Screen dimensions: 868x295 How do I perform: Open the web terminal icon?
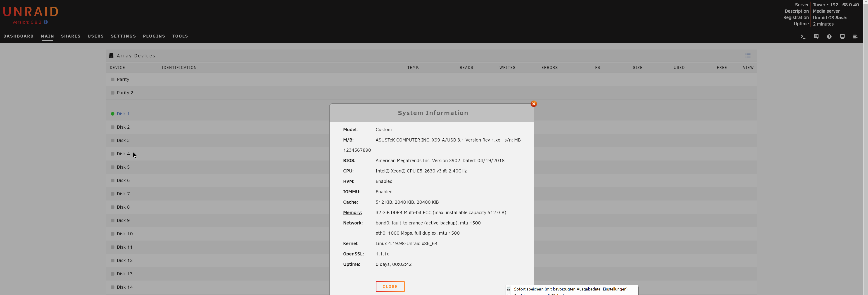pos(803,36)
